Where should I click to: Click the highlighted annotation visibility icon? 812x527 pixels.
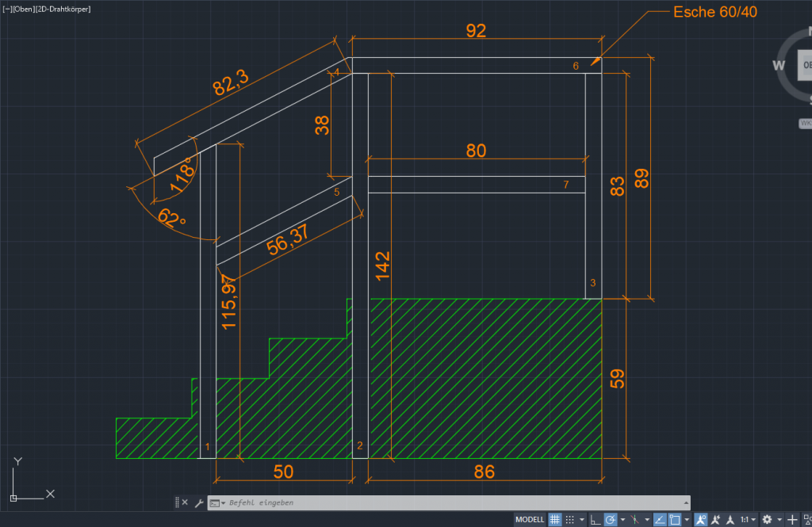tap(701, 520)
